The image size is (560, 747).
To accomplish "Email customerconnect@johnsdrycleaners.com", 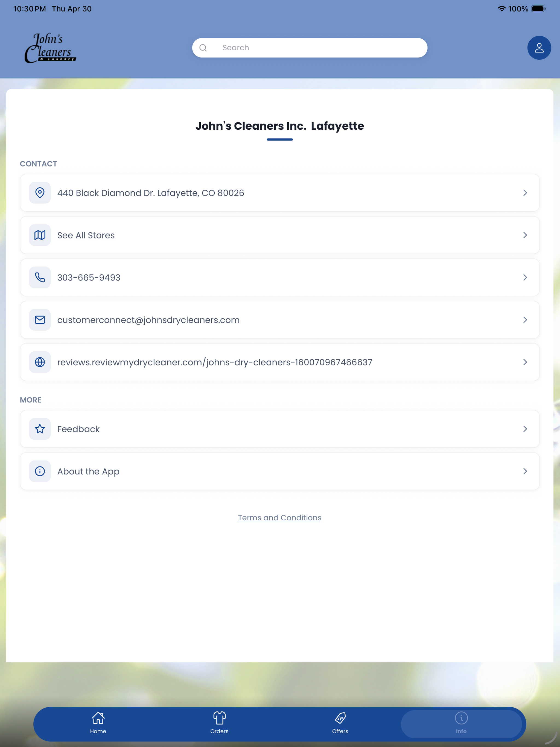I will (x=280, y=320).
